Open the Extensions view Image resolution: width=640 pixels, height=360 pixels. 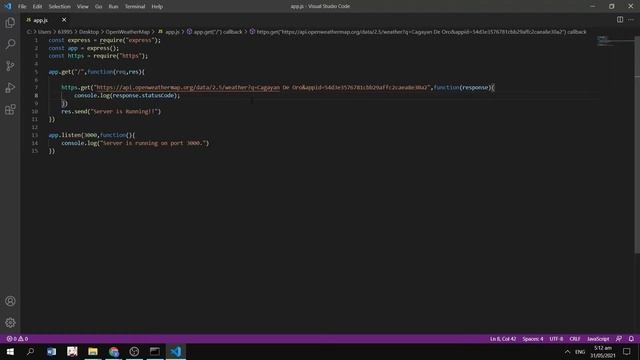10,109
